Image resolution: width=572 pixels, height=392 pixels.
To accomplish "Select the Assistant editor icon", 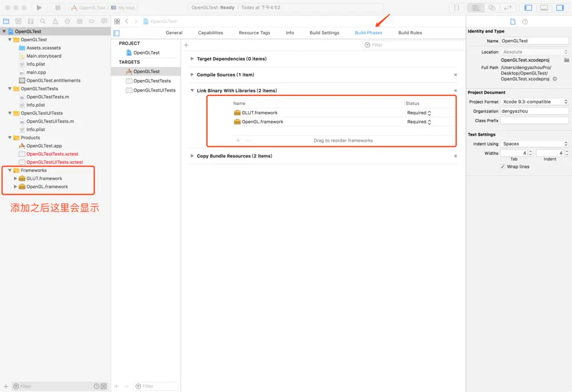I will coord(492,7).
